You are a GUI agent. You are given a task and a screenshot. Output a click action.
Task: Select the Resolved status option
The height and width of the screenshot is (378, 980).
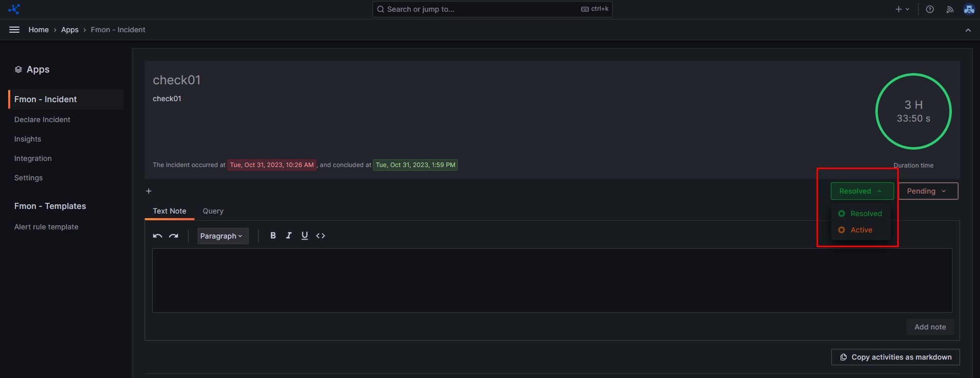(866, 214)
